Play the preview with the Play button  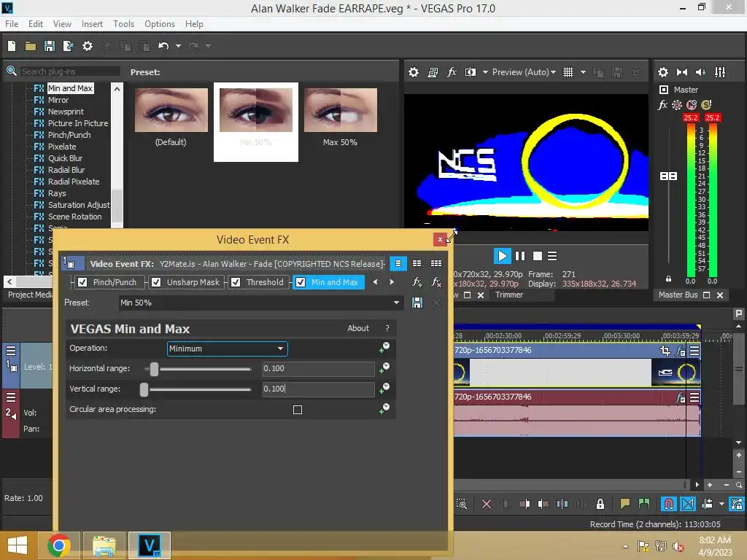tap(502, 256)
